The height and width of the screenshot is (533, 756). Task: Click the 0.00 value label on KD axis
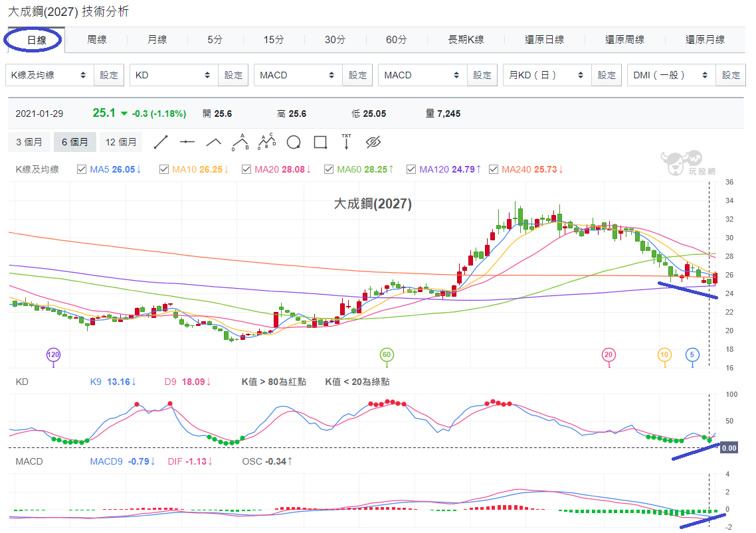pyautogui.click(x=729, y=447)
